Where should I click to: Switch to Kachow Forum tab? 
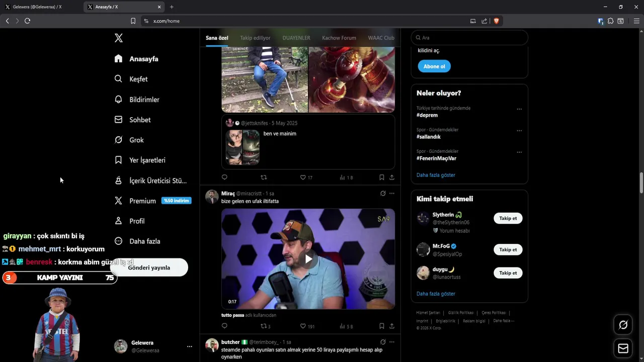pos(339,38)
